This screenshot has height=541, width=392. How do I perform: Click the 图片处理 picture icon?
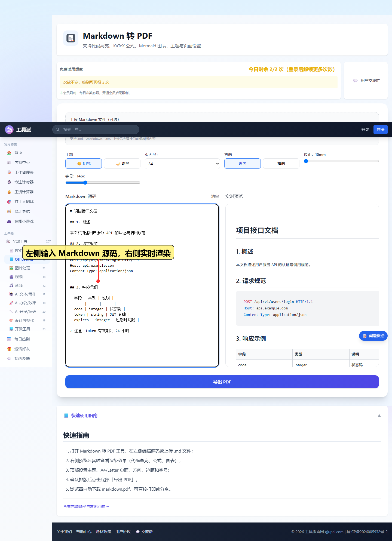tap(11, 268)
